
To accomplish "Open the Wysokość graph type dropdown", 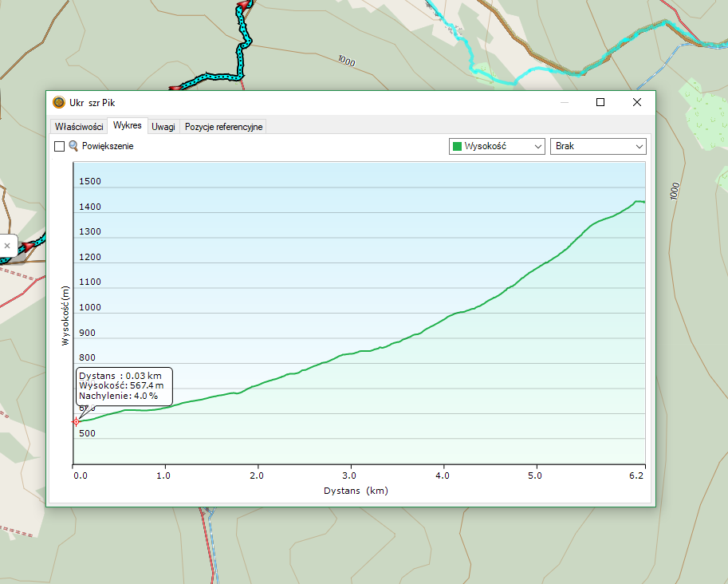I will pyautogui.click(x=497, y=146).
